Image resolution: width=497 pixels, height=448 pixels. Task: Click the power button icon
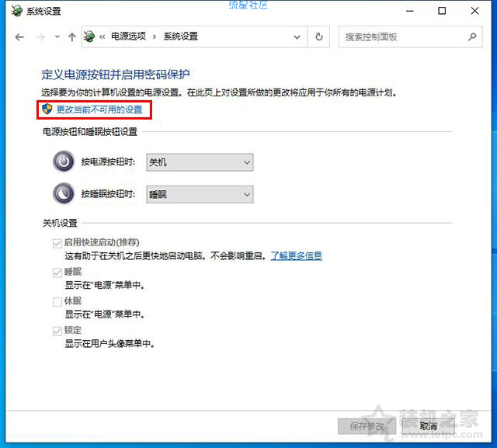point(64,161)
